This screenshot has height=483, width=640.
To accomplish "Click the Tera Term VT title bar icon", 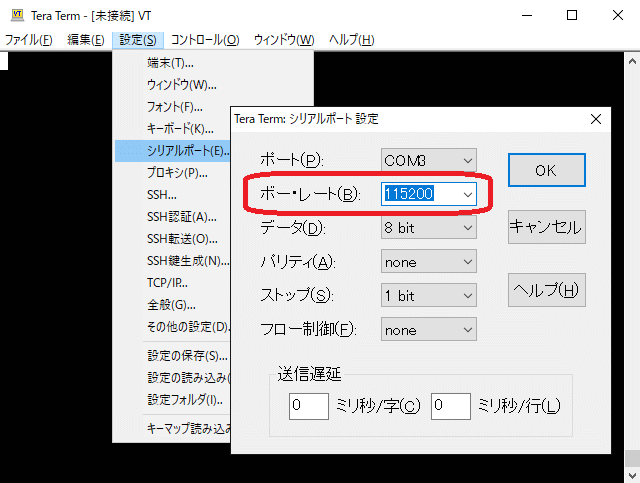I will coord(17,15).
